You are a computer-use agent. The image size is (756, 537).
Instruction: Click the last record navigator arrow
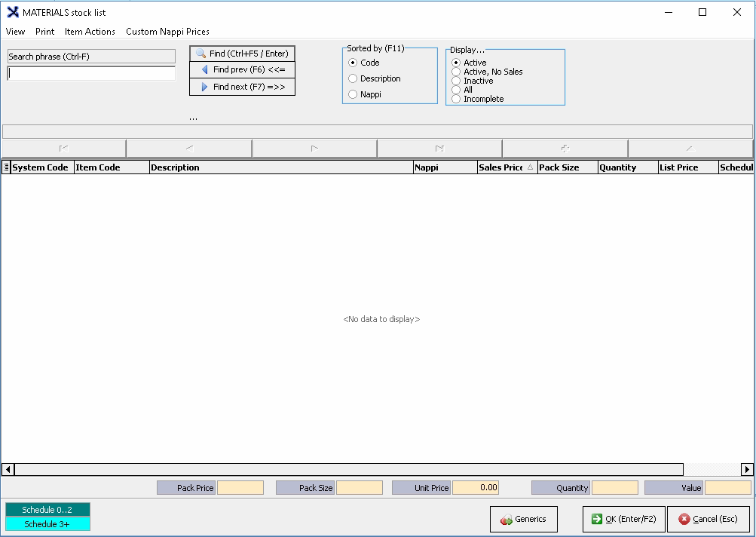point(439,149)
